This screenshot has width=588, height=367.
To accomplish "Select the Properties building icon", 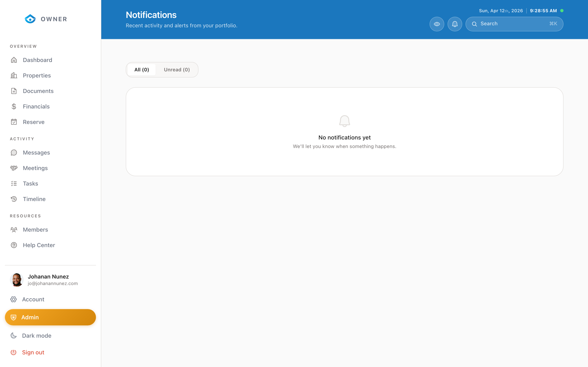I will [x=14, y=75].
